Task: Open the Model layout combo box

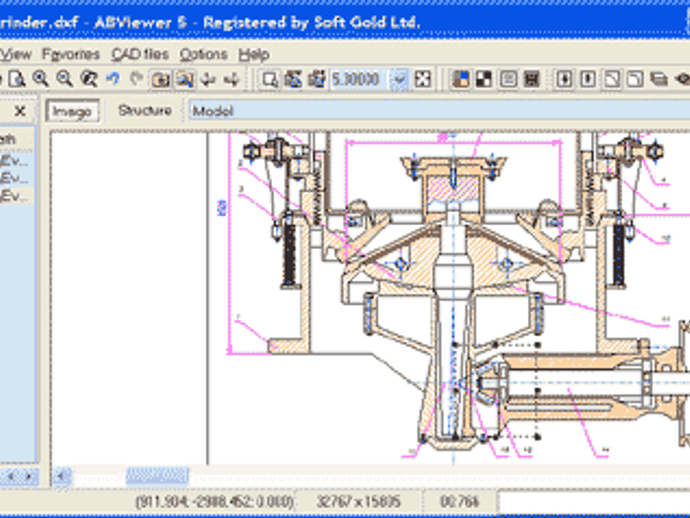Action: [439, 111]
